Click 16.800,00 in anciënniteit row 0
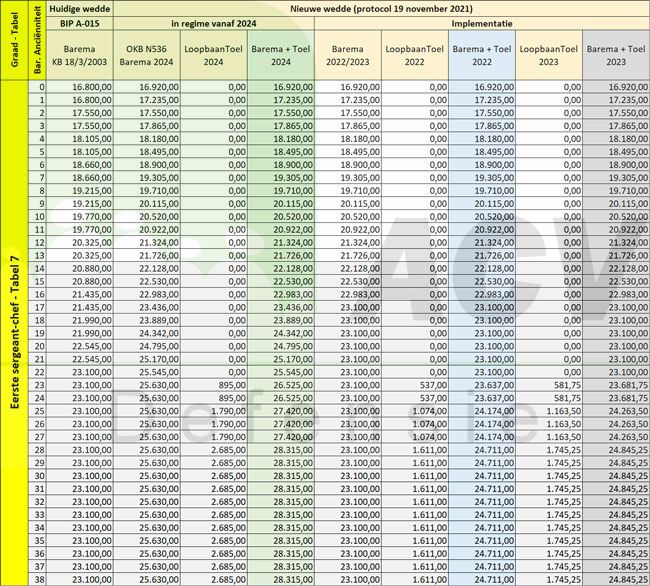The image size is (650, 586). click(x=80, y=87)
